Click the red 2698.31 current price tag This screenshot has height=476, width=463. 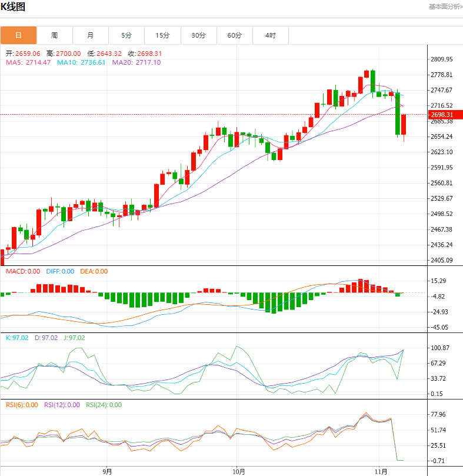tap(441, 115)
